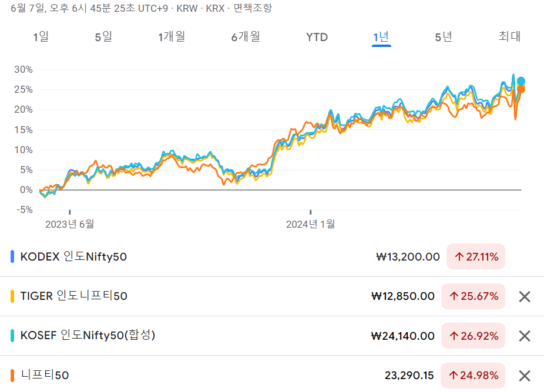Click the cyan color marker beside KOSEF
544x392 pixels.
point(12,336)
